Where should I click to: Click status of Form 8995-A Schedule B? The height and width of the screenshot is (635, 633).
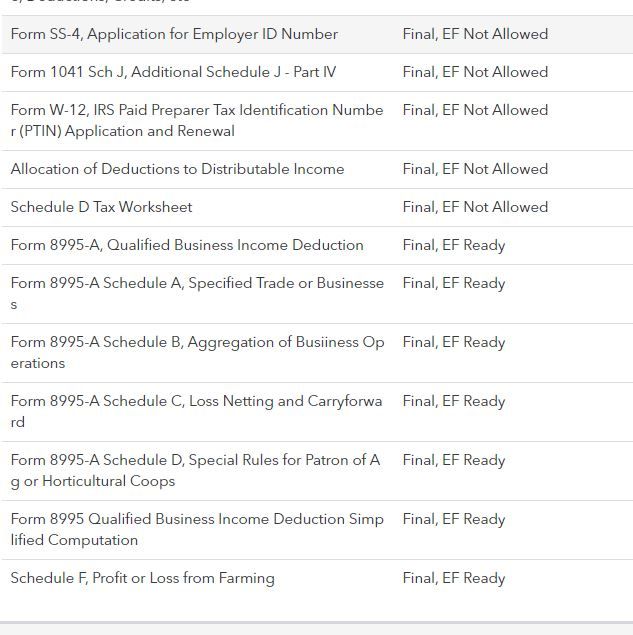pos(454,343)
